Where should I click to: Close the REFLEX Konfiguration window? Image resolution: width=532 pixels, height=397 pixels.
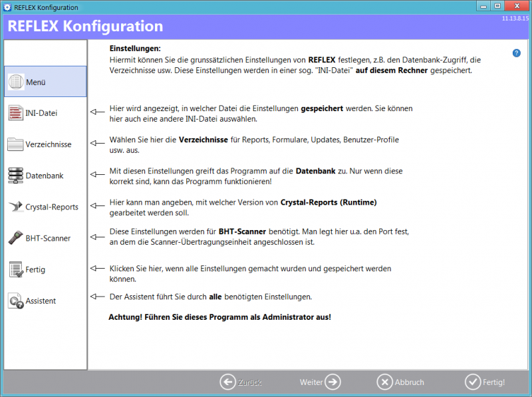point(517,6)
